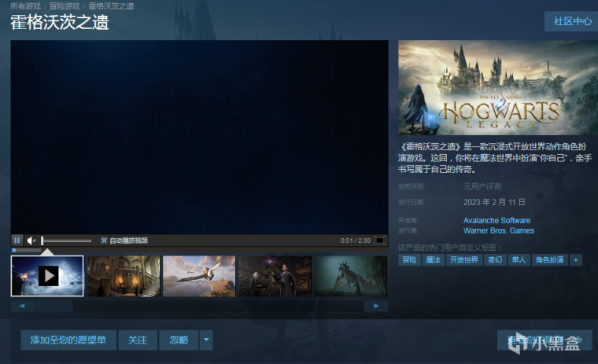
Task: Select the flying hippogriff screenshot thumbnail
Action: [x=199, y=275]
